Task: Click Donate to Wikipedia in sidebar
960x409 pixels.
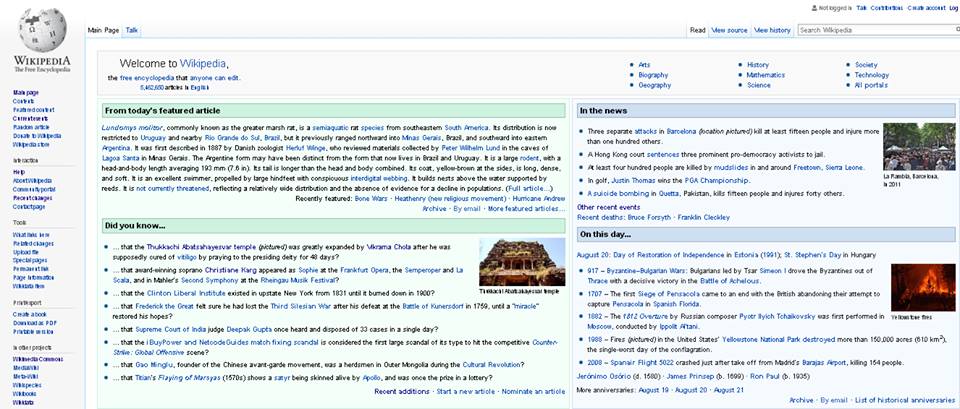Action: (x=37, y=136)
